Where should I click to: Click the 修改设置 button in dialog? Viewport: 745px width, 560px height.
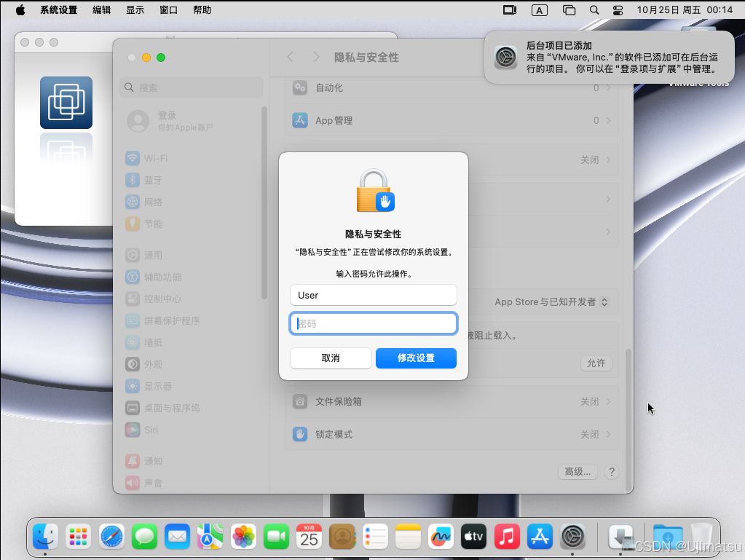[x=416, y=358]
